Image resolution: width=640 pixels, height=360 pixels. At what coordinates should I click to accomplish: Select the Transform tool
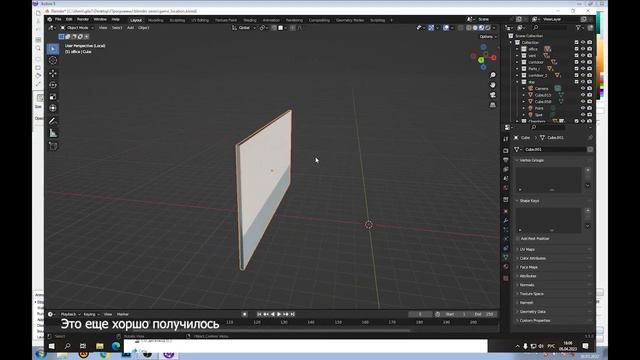coord(53,108)
